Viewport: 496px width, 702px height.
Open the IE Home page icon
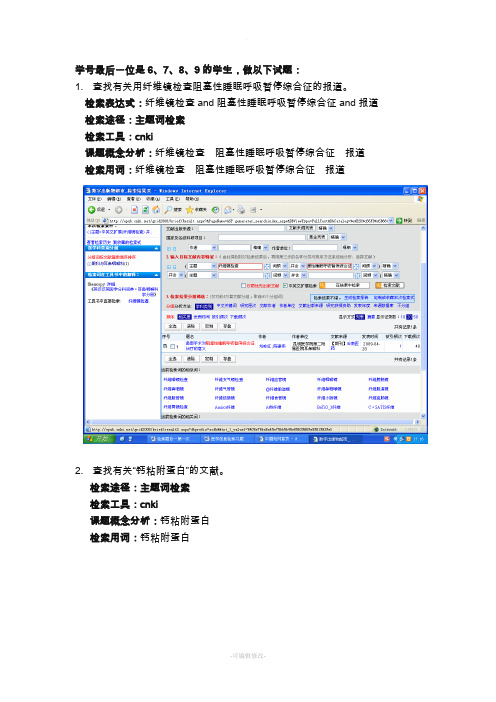156,210
